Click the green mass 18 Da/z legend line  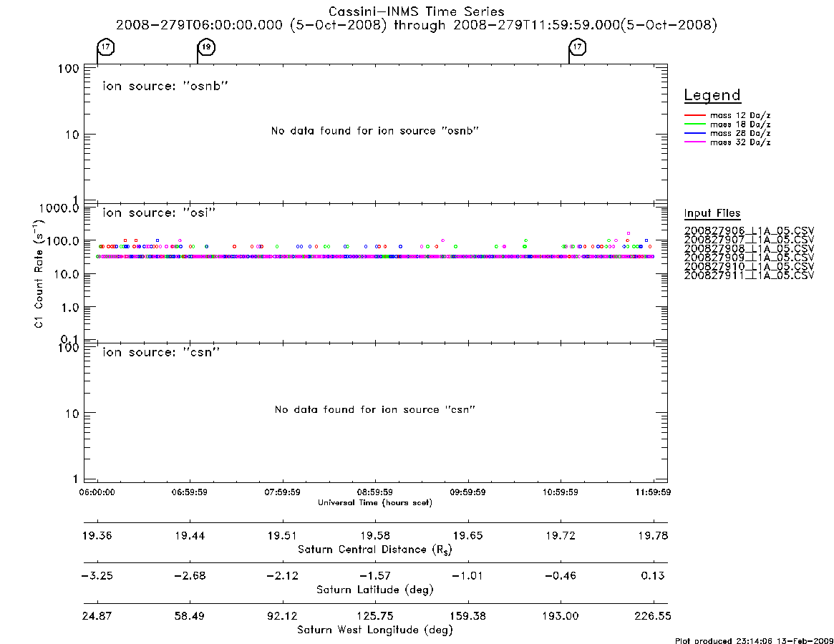tap(694, 124)
